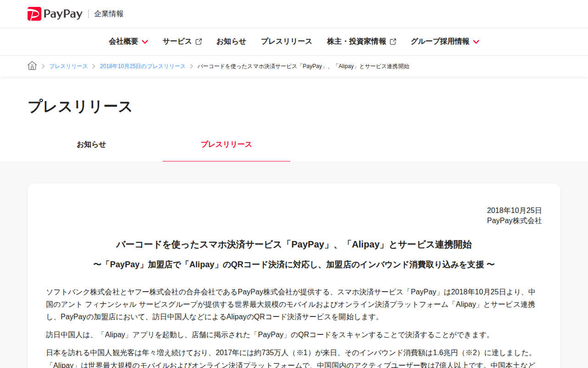Open プレスリリース in the top navigation
Screen dimensions: 588x368
click(287, 41)
